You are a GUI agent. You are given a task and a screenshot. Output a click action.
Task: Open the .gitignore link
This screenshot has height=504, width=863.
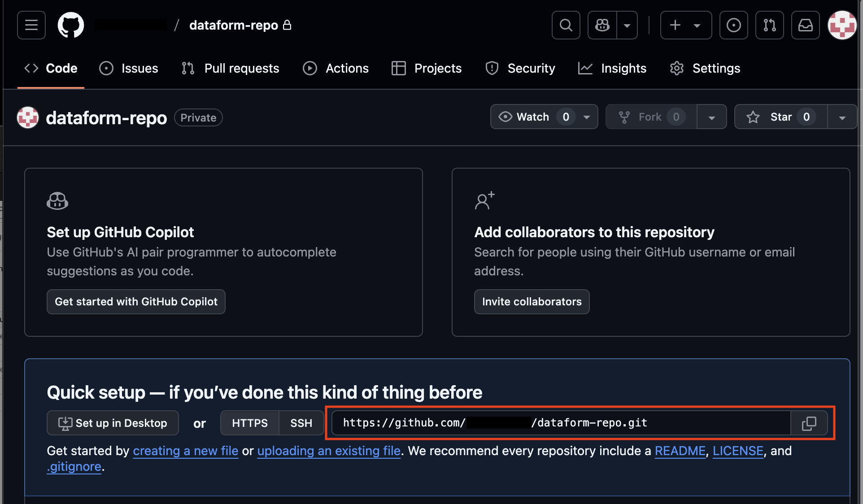tap(74, 467)
